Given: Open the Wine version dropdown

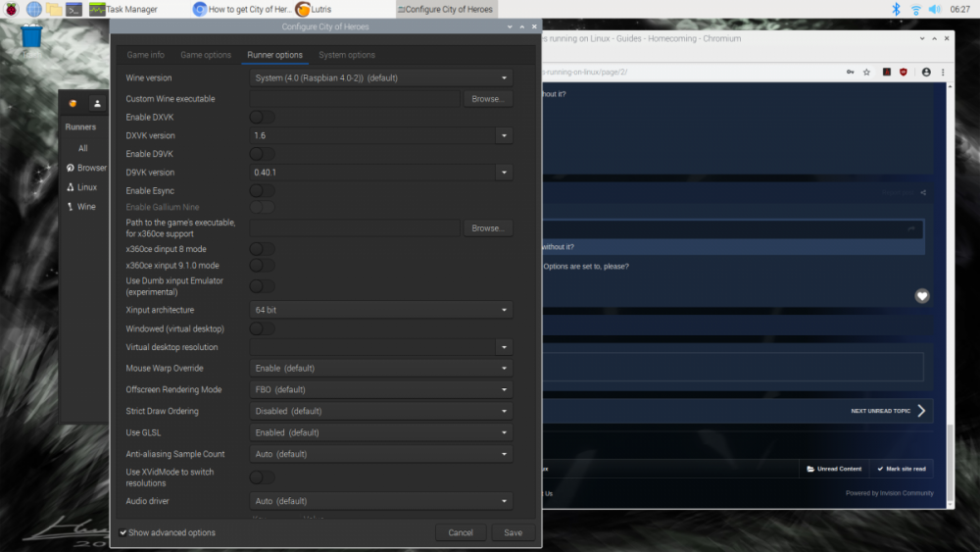Looking at the screenshot, I should (381, 78).
